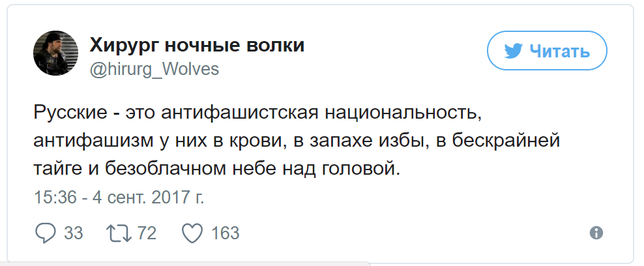Viewport: 644px width, 266px height.
Task: Click the reply count 33
Action: pyautogui.click(x=74, y=232)
